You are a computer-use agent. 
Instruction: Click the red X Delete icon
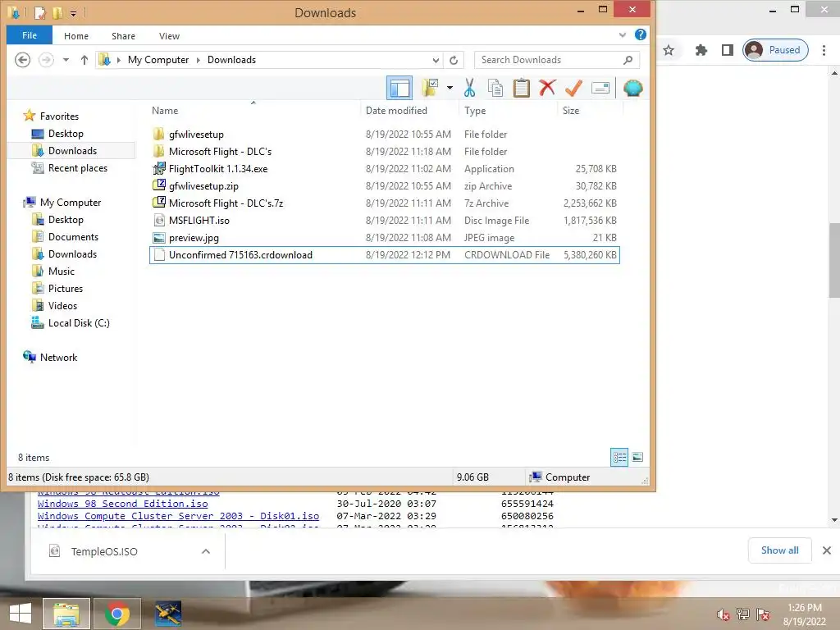coord(547,87)
